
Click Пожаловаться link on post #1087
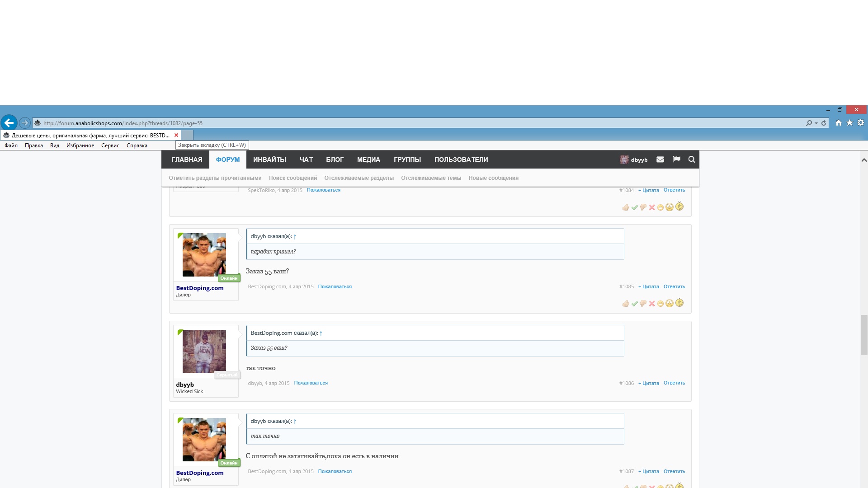[335, 472]
